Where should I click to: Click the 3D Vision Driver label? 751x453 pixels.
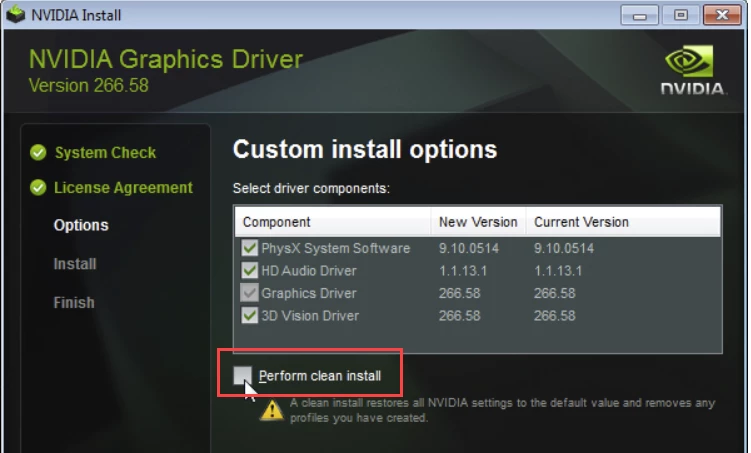310,316
